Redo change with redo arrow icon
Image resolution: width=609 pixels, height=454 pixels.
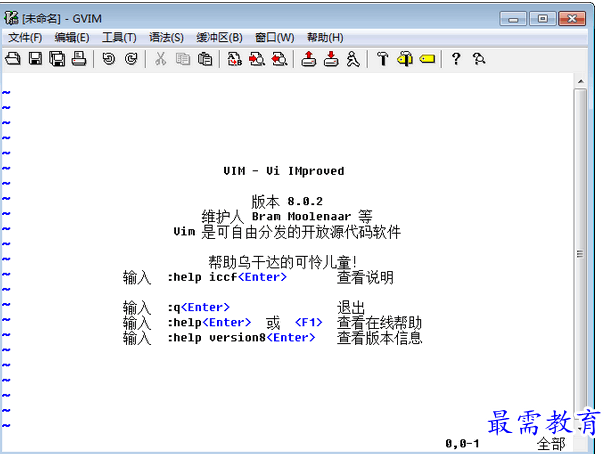131,59
